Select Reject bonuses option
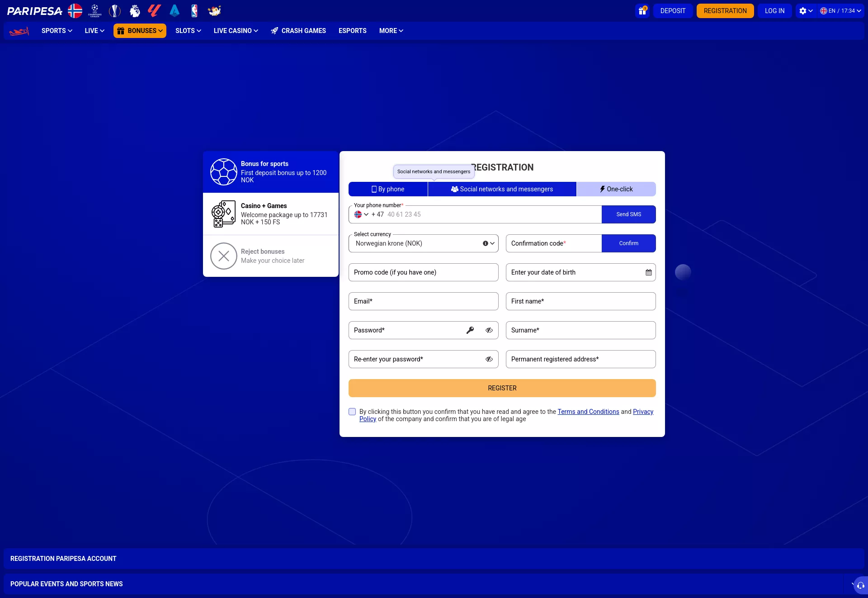 pos(271,256)
